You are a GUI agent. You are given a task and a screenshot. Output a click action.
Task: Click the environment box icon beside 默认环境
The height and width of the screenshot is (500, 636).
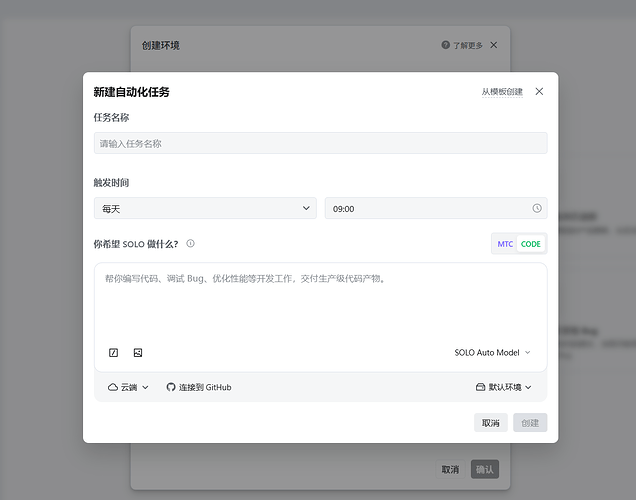click(480, 387)
